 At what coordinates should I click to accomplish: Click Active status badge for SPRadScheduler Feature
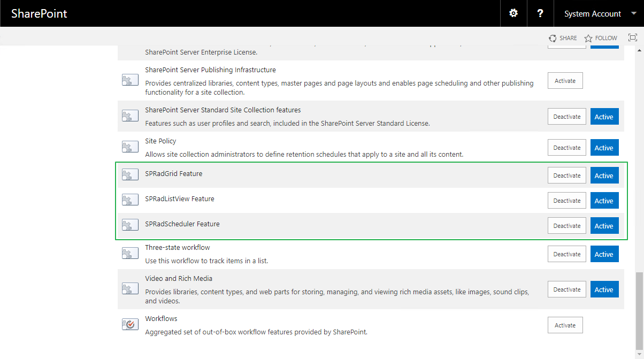604,226
